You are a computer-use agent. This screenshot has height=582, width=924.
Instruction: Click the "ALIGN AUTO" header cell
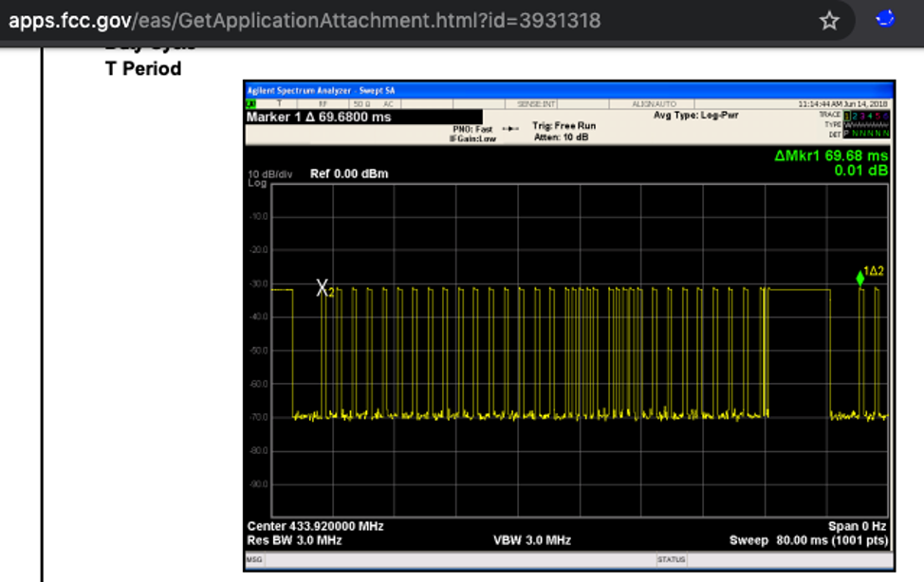655,103
